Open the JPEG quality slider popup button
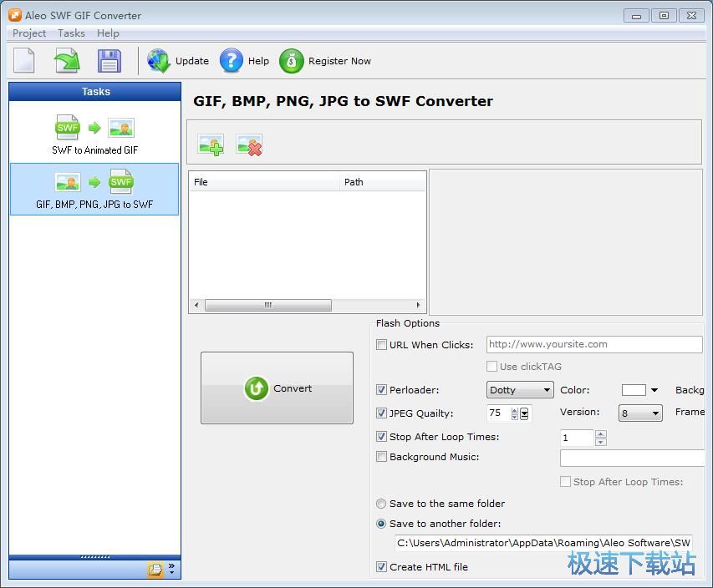The height and width of the screenshot is (588, 713). pyautogui.click(x=524, y=413)
